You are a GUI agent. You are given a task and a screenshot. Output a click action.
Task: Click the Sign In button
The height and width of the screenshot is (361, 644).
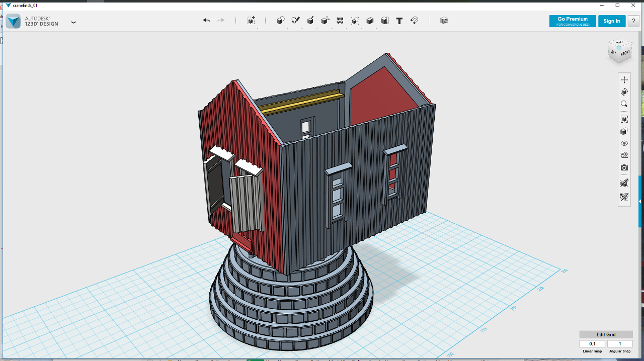(612, 21)
